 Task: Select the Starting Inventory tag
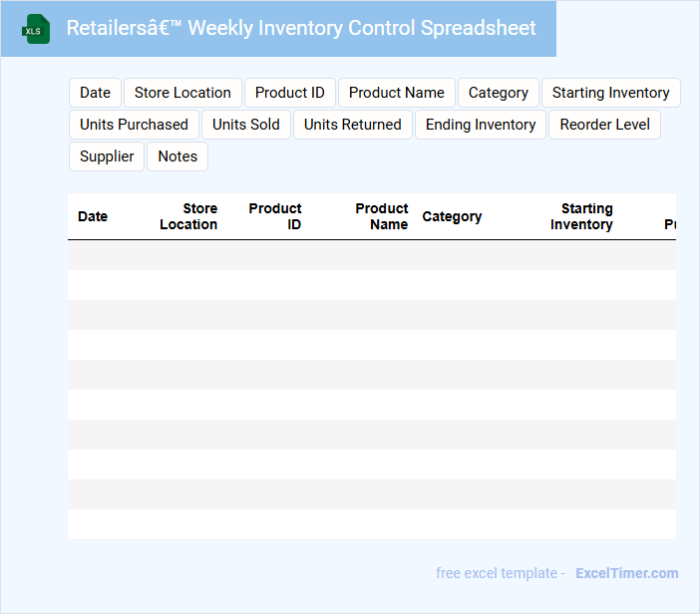[x=610, y=93]
